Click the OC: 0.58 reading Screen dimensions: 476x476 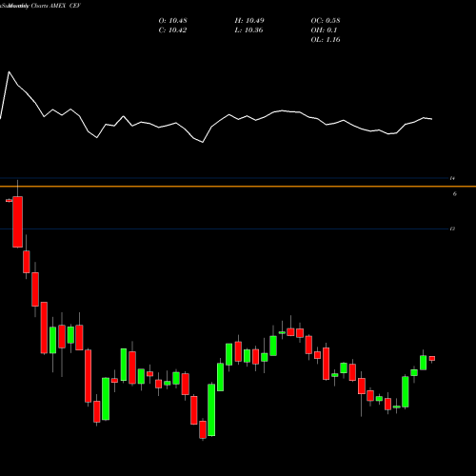click(326, 21)
